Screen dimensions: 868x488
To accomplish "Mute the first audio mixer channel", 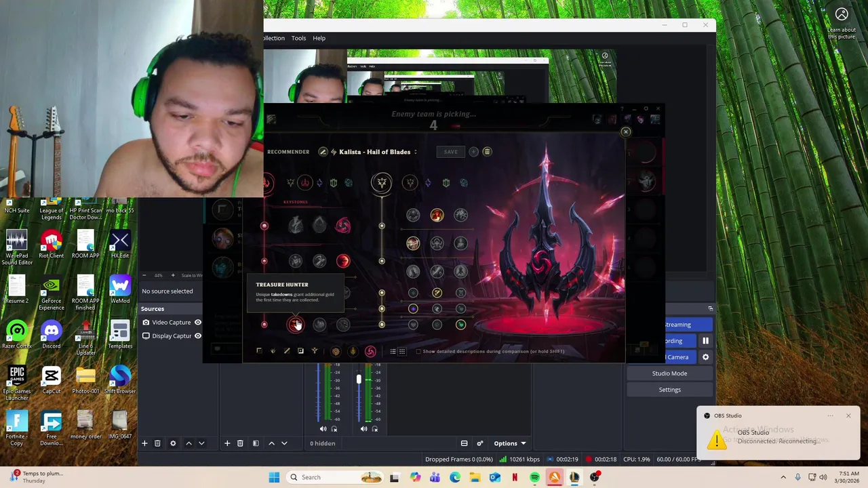I will (323, 428).
